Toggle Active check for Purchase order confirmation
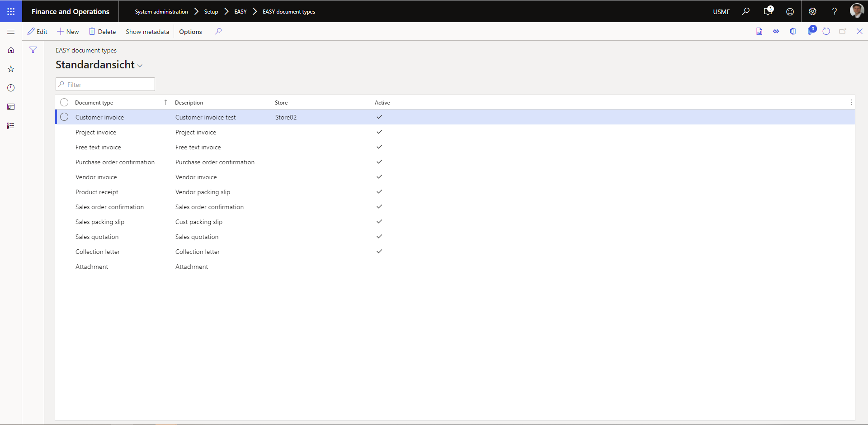Screen dimensions: 868x425 pyautogui.click(x=379, y=162)
